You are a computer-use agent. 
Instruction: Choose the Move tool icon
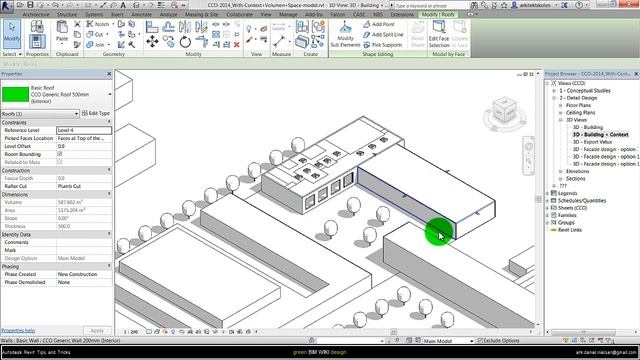click(x=152, y=41)
